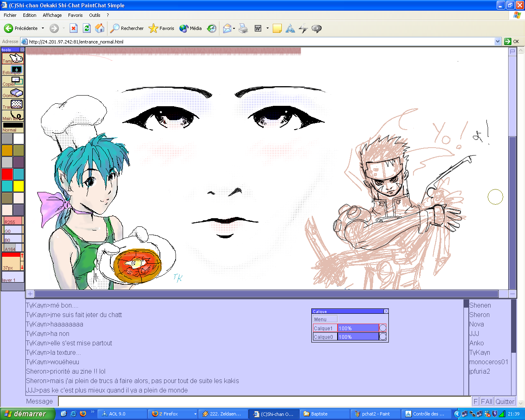
Task: Select the Tampon tool
Action: pos(13,58)
